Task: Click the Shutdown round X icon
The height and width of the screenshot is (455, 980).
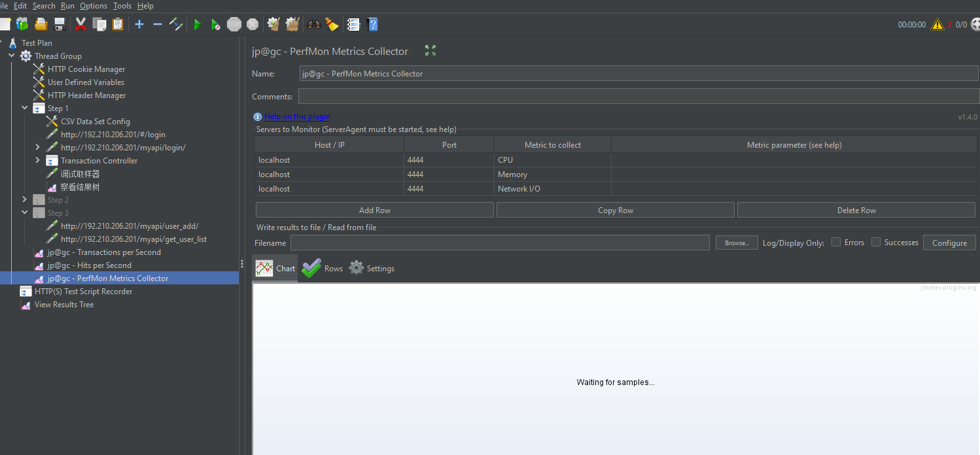Action: (x=253, y=24)
